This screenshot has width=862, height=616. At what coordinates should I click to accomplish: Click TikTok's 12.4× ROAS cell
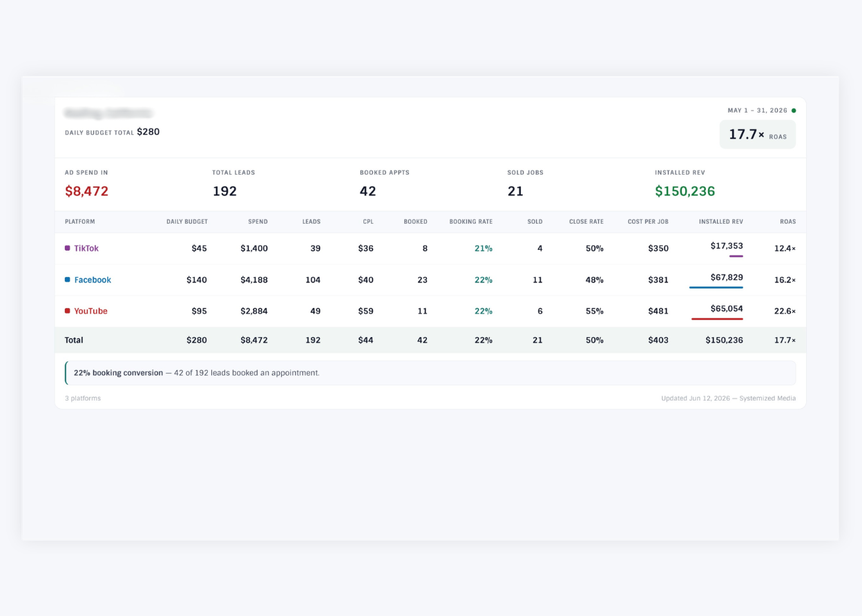click(785, 249)
